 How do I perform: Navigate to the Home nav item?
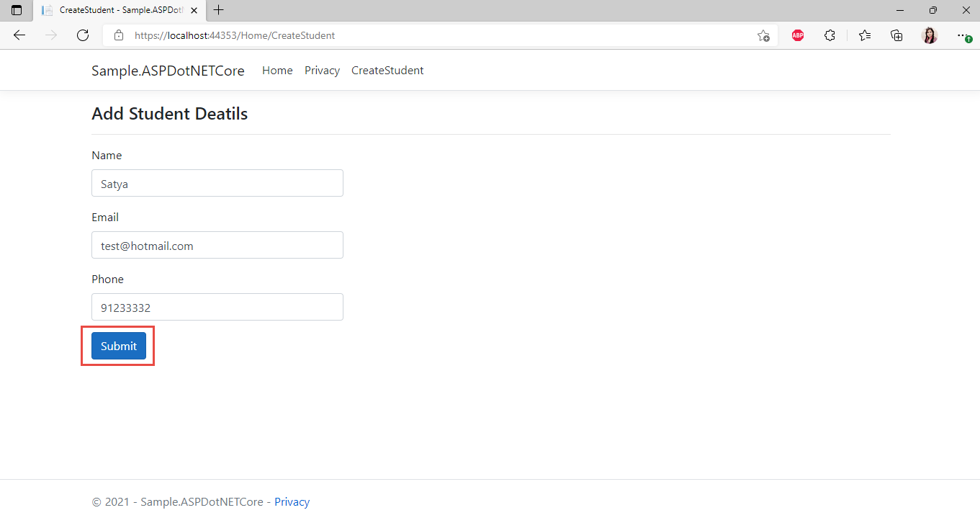click(277, 70)
